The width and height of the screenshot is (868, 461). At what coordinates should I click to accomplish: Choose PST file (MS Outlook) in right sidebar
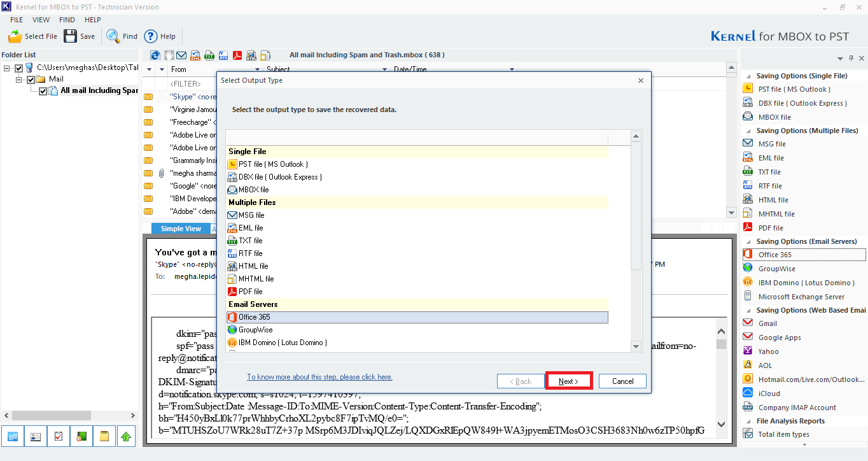794,89
